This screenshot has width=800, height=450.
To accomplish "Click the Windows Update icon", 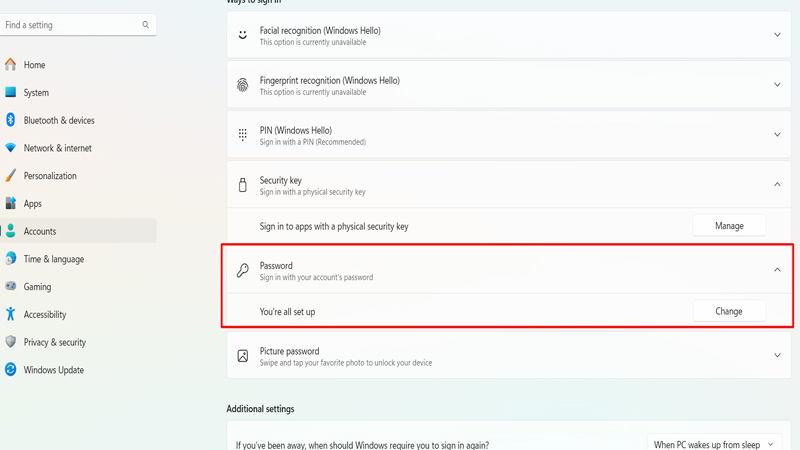I will tap(11, 370).
